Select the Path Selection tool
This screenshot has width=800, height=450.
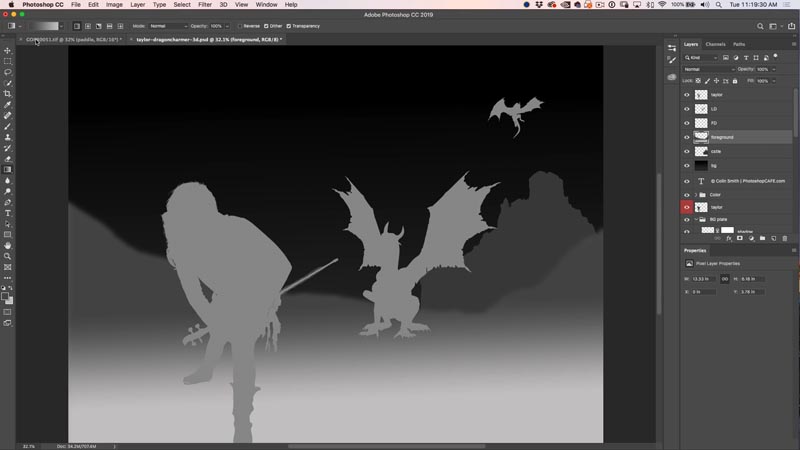point(8,224)
